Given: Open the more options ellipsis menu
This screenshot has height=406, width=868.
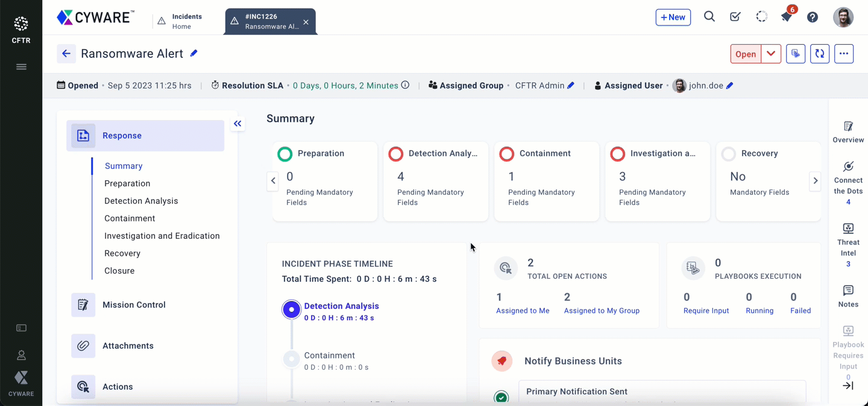Looking at the screenshot, I should click(844, 54).
